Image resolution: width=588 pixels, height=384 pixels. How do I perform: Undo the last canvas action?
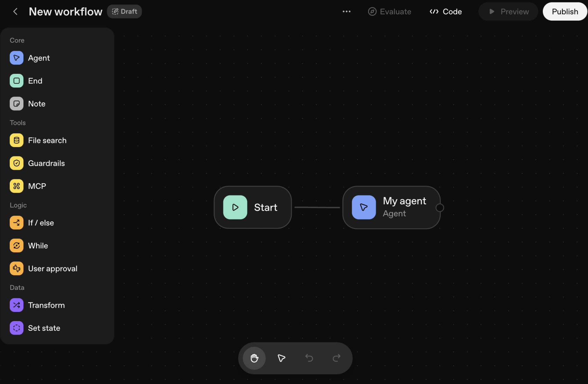(309, 358)
